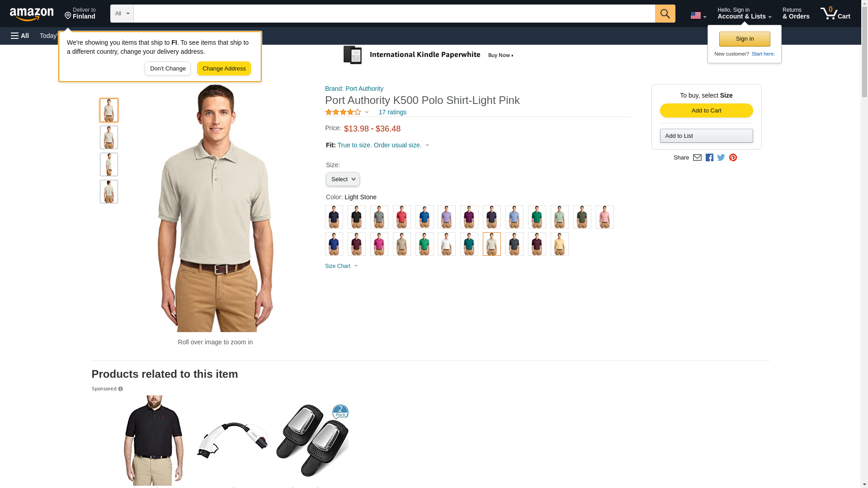Click the search magnifier button
This screenshot has height=488, width=868.
665,14
